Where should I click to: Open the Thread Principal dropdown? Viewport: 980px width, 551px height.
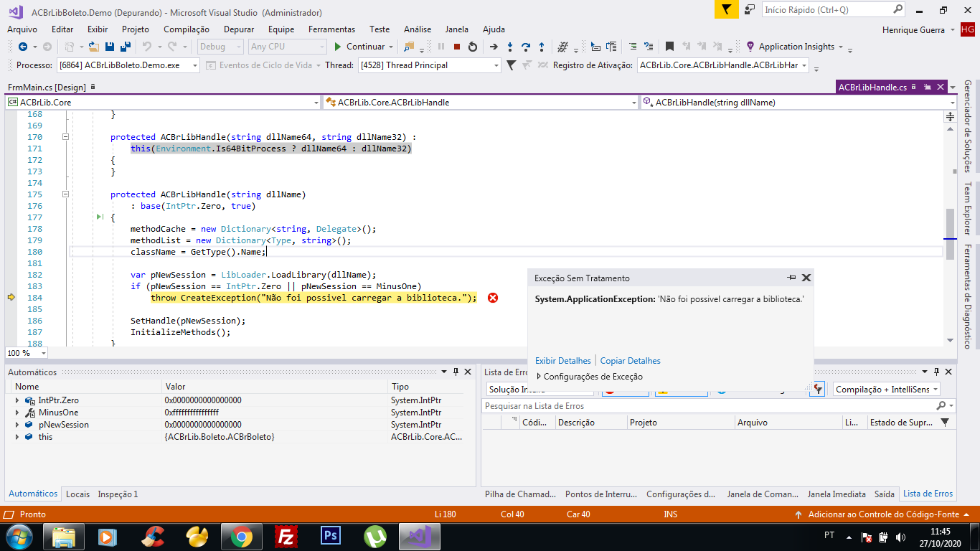[496, 65]
